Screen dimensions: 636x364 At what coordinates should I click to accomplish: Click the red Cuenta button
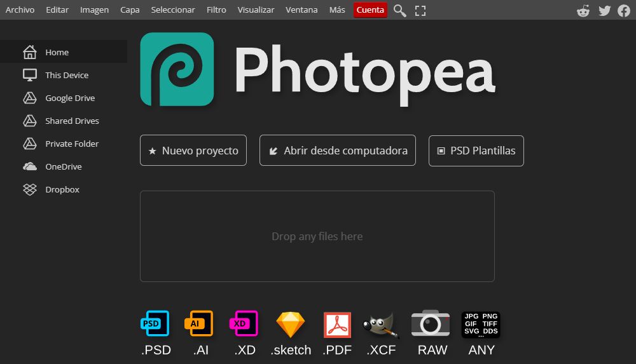pos(370,10)
